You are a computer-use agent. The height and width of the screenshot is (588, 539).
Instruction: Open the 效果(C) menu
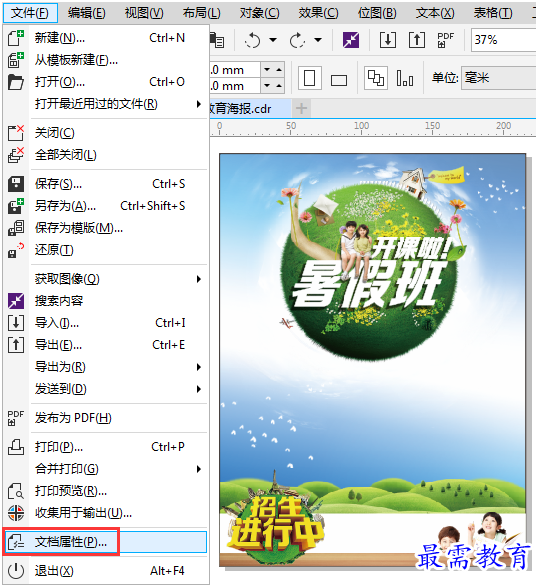coord(318,13)
